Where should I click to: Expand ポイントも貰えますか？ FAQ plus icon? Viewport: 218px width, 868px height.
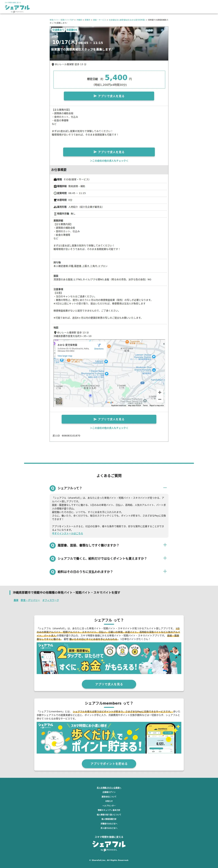pos(165,558)
